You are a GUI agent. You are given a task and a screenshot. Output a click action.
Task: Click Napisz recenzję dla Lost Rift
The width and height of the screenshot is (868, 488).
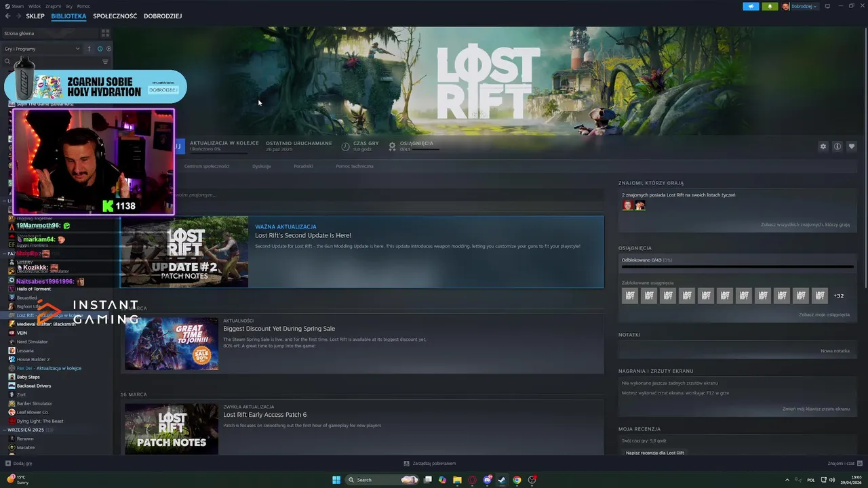click(655, 453)
